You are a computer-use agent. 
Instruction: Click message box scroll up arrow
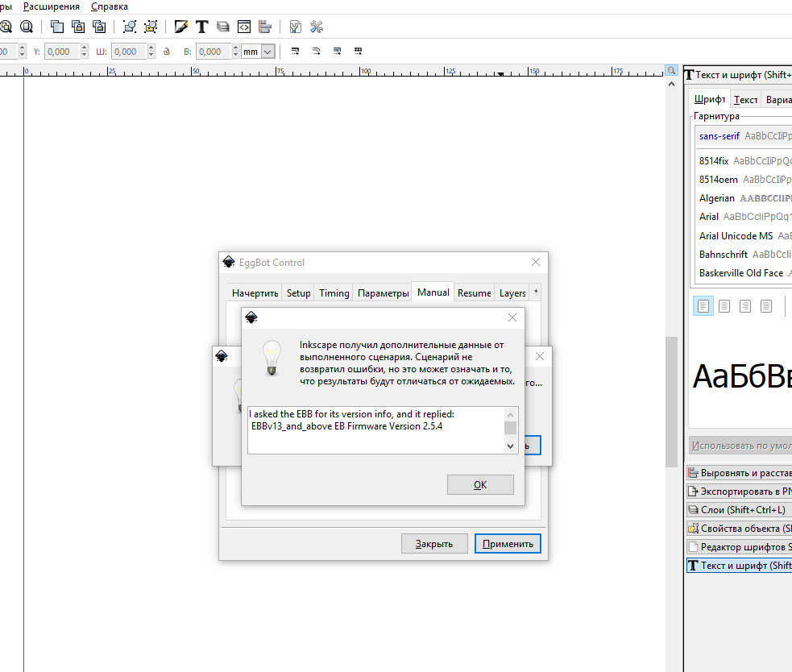coord(510,415)
